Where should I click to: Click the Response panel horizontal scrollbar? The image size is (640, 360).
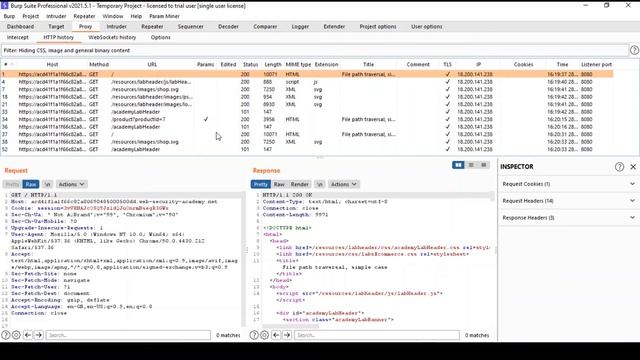[x=290, y=326]
